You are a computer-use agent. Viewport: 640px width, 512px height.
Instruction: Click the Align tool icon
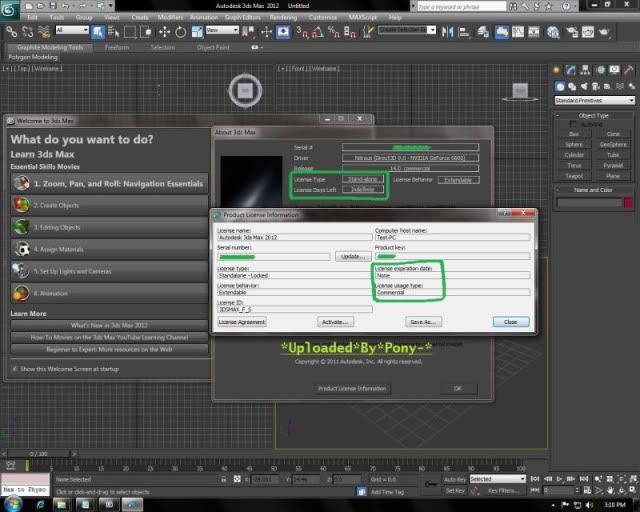(464, 32)
